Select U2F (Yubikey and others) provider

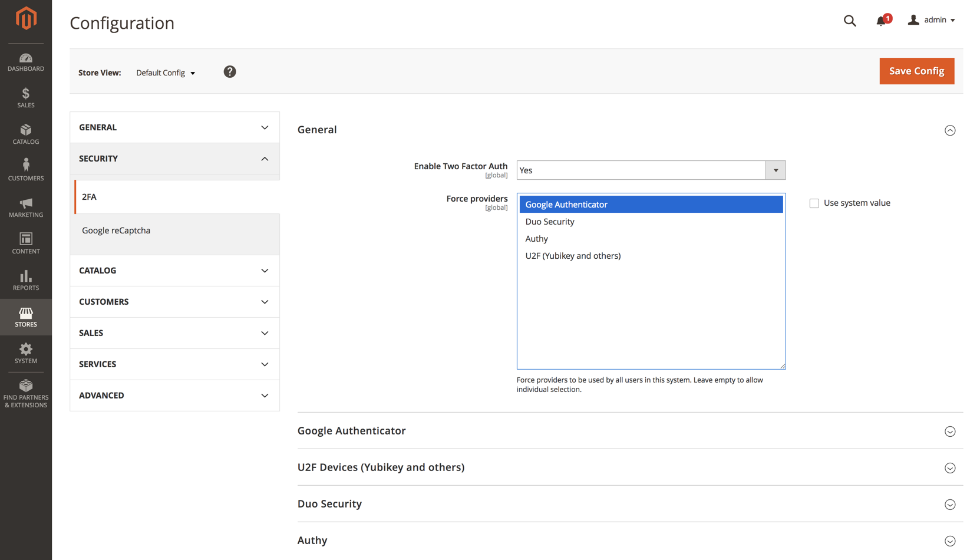click(651, 256)
